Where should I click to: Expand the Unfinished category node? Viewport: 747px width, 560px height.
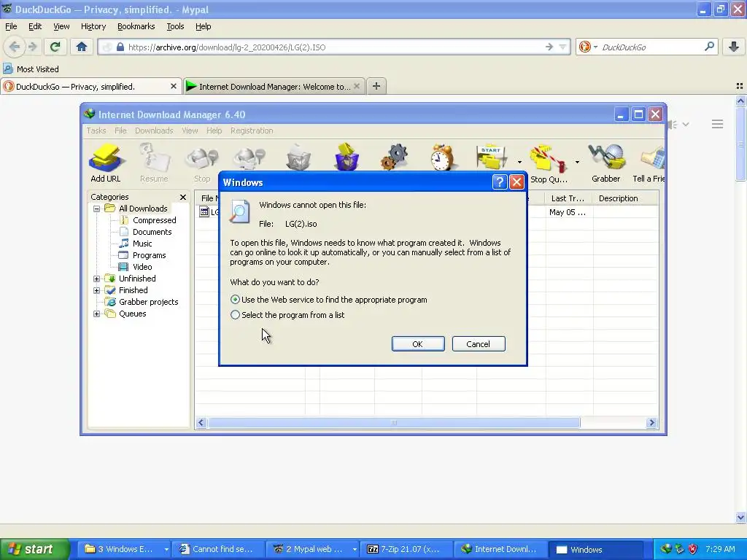97,279
